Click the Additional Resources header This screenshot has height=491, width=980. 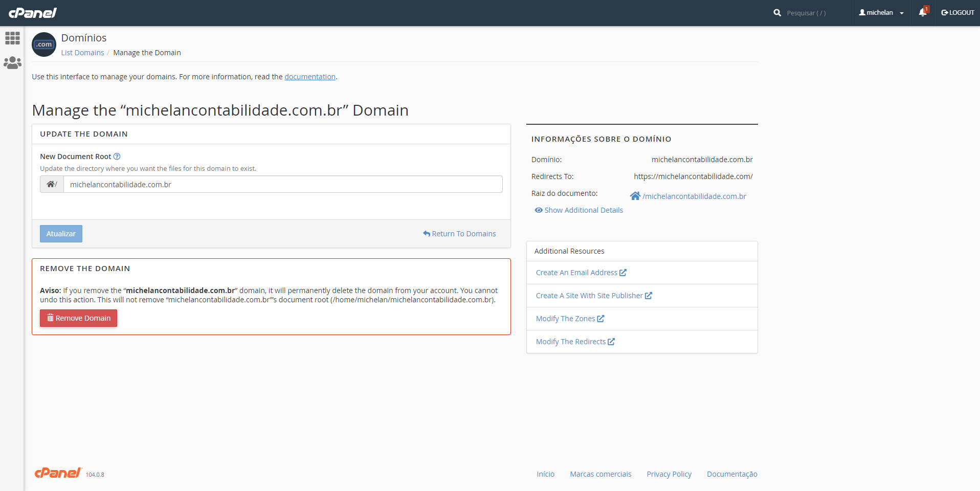click(x=569, y=251)
